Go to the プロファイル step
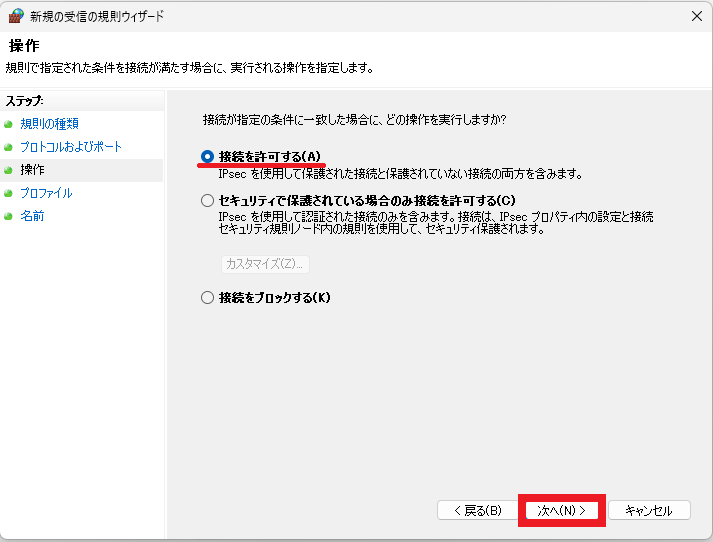This screenshot has width=713, height=542. pyautogui.click(x=46, y=193)
